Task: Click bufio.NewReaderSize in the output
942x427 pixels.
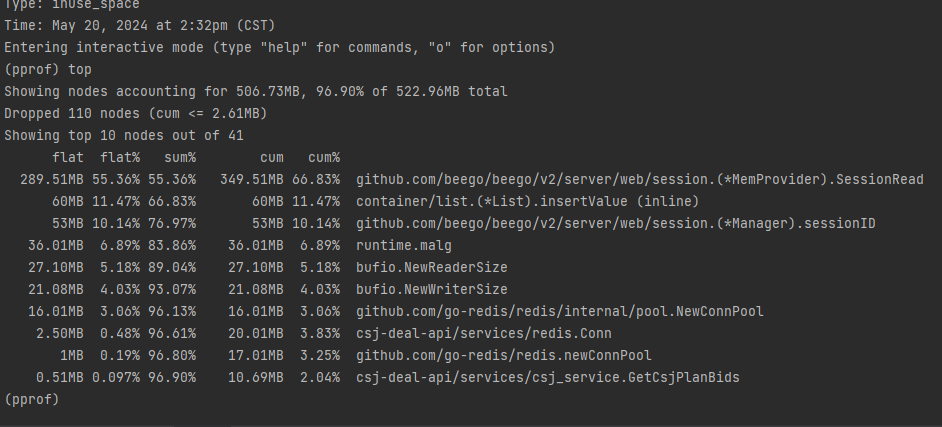Action: tap(431, 267)
